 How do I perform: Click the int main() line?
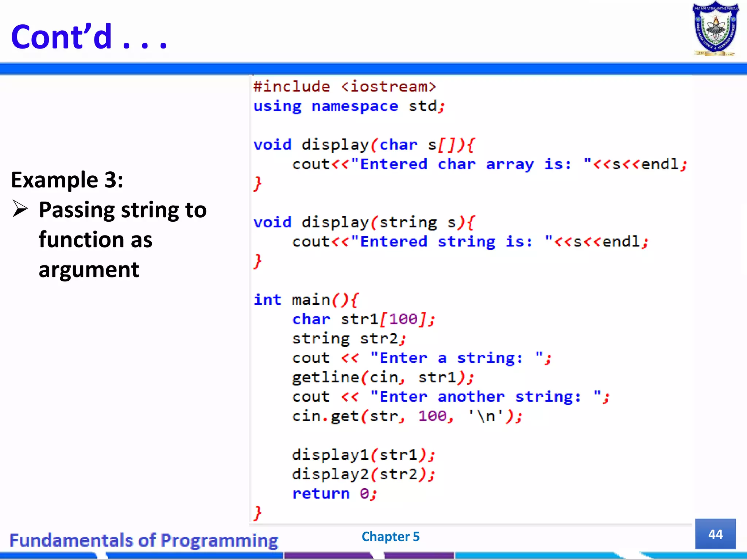pyautogui.click(x=306, y=300)
